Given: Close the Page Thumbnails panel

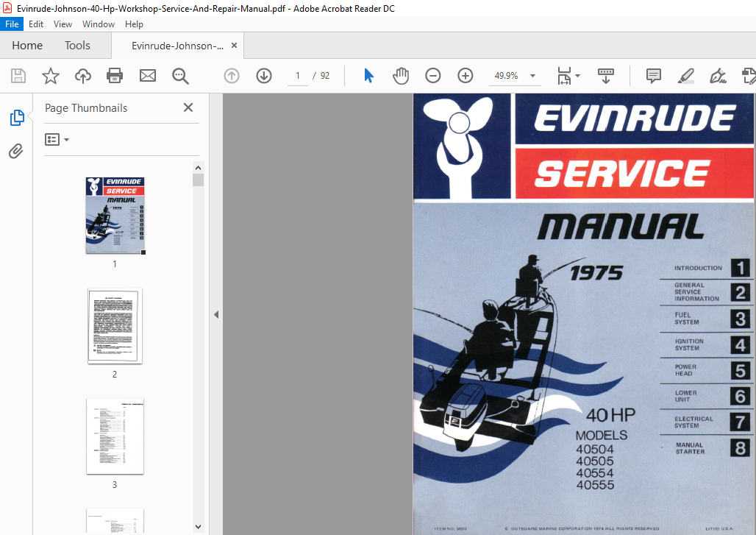Looking at the screenshot, I should [188, 107].
